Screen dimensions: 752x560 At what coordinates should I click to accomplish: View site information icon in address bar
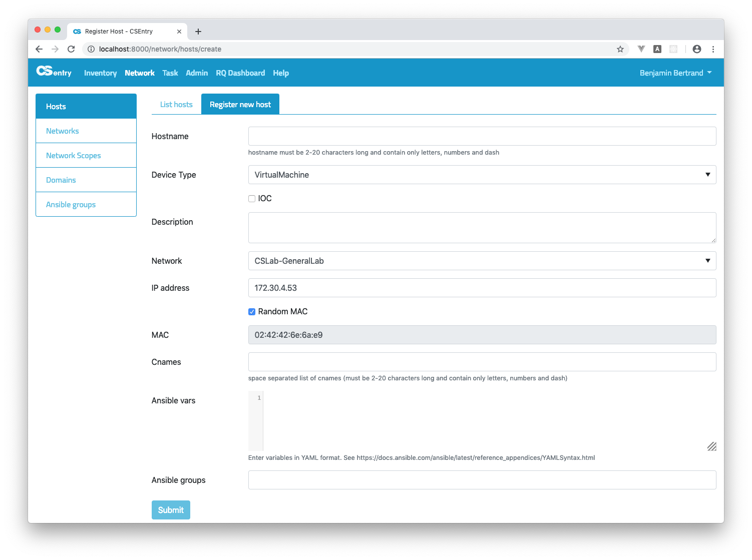[91, 49]
